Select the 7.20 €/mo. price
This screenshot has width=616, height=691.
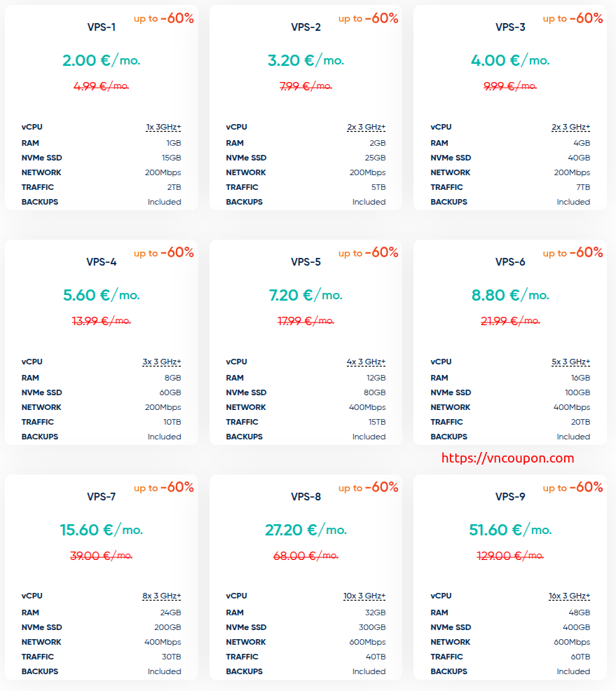tap(306, 295)
